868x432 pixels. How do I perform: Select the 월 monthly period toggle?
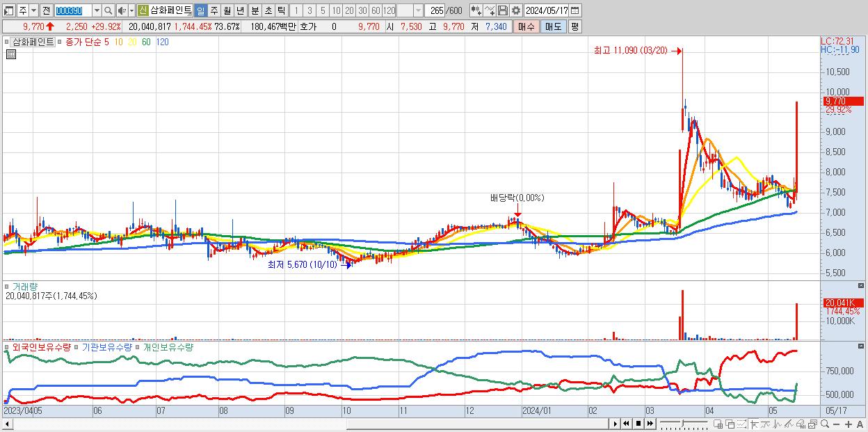[x=227, y=10]
